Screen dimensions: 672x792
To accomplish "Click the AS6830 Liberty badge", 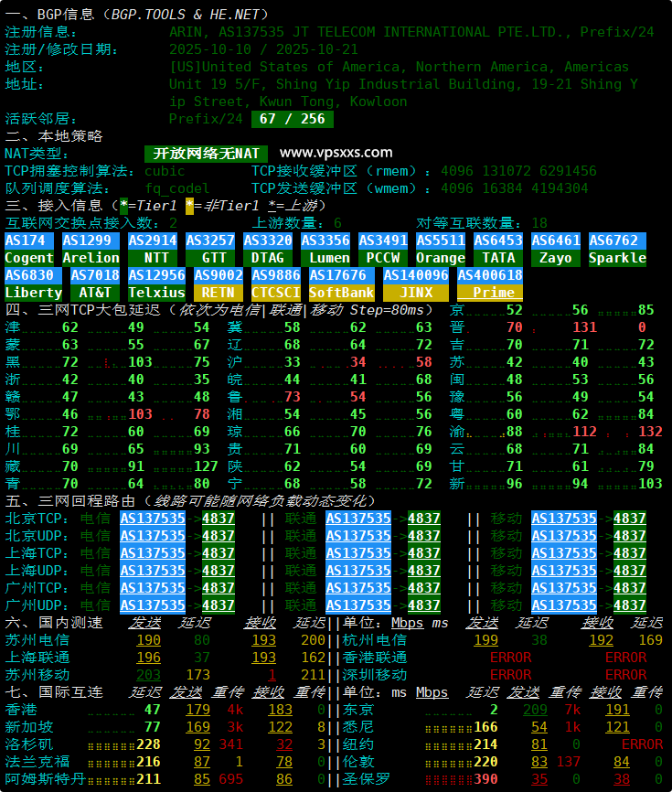I will click(x=33, y=284).
